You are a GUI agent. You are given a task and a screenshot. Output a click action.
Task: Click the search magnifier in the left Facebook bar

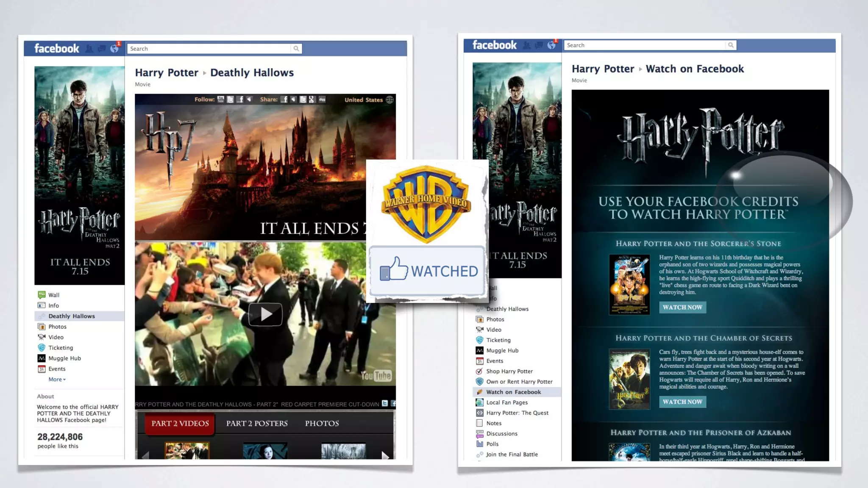296,49
